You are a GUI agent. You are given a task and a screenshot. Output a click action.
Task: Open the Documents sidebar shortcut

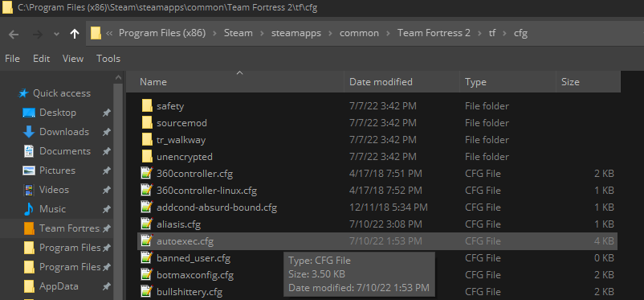click(x=64, y=151)
